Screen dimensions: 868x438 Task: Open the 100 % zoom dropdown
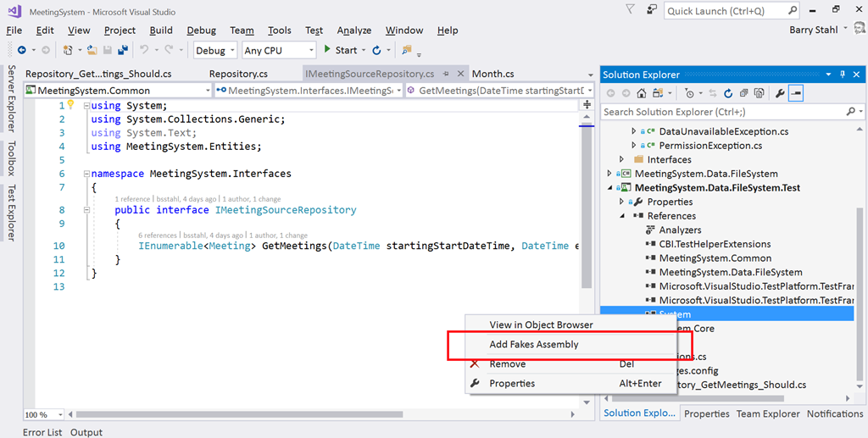coord(44,414)
